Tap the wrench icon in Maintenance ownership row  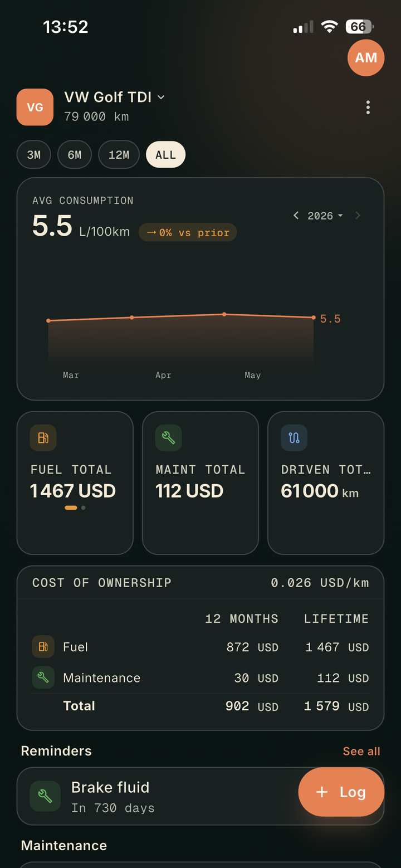[43, 677]
